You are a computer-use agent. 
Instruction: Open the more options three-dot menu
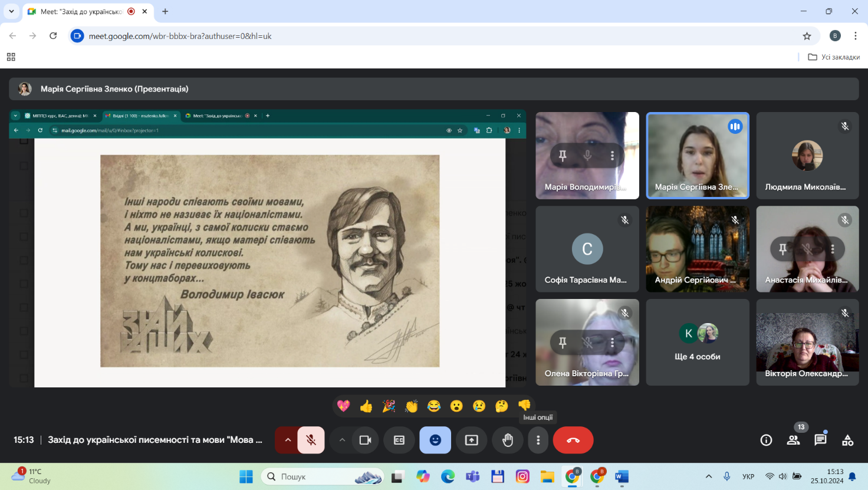tap(538, 440)
